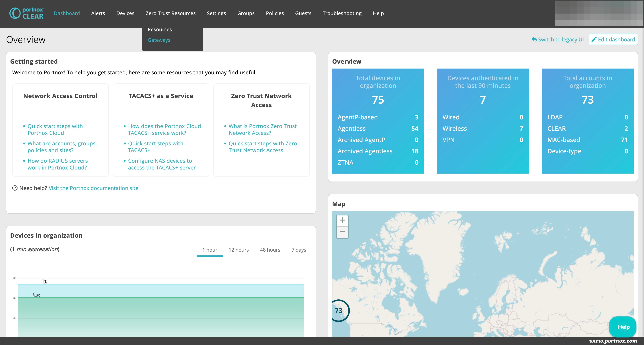Zoom out on the map
Image resolution: width=644 pixels, height=345 pixels.
[342, 232]
